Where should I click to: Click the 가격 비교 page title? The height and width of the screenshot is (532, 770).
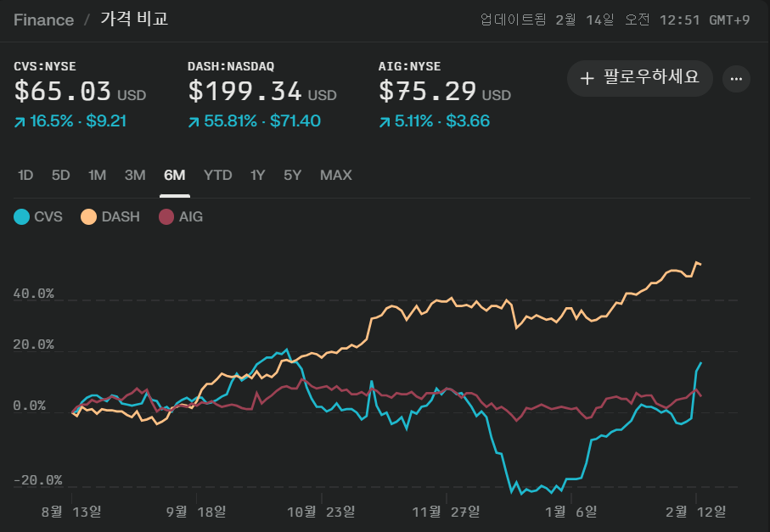134,20
